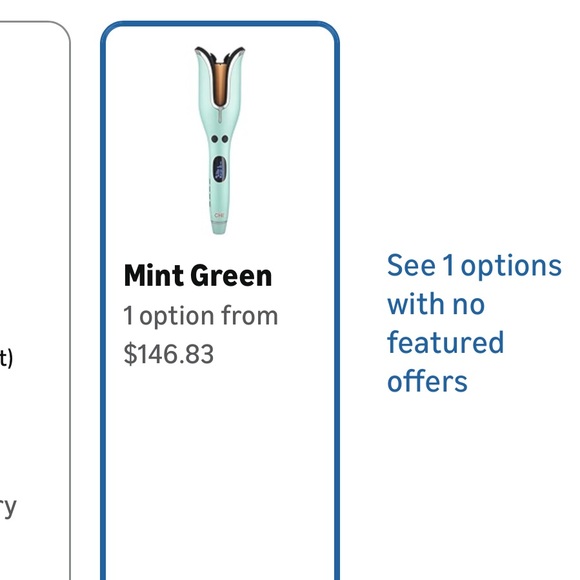
Task: Click the 'with no' line of blue link
Action: click(436, 304)
